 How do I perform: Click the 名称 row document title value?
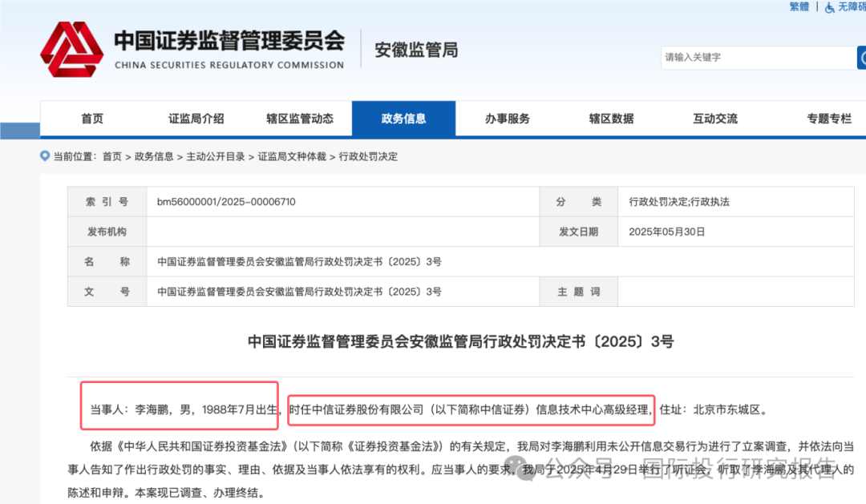299,262
